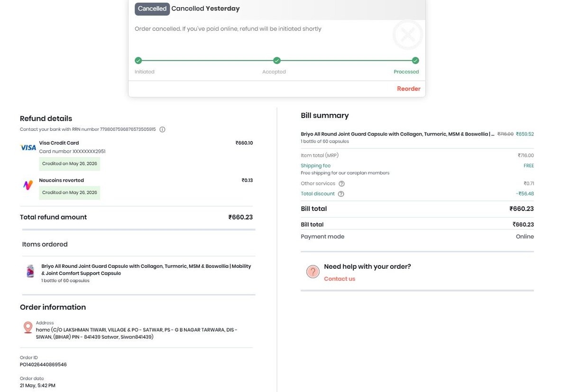Click the struck-through price ₹716.00
The width and height of the screenshot is (569, 392).
[505, 134]
